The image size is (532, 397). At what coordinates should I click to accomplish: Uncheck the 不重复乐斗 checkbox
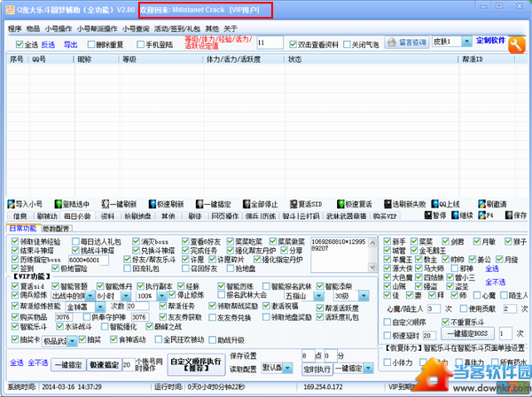click(x=445, y=322)
